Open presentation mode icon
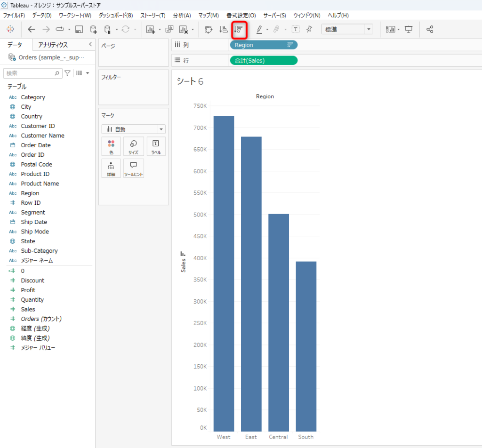 (x=409, y=29)
